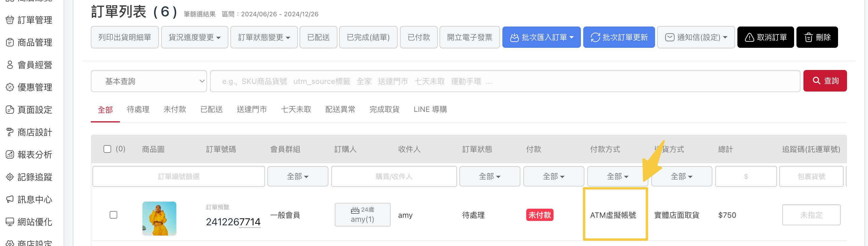This screenshot has width=868, height=246.
Task: Switch to the 配送異常 tab
Action: point(340,109)
